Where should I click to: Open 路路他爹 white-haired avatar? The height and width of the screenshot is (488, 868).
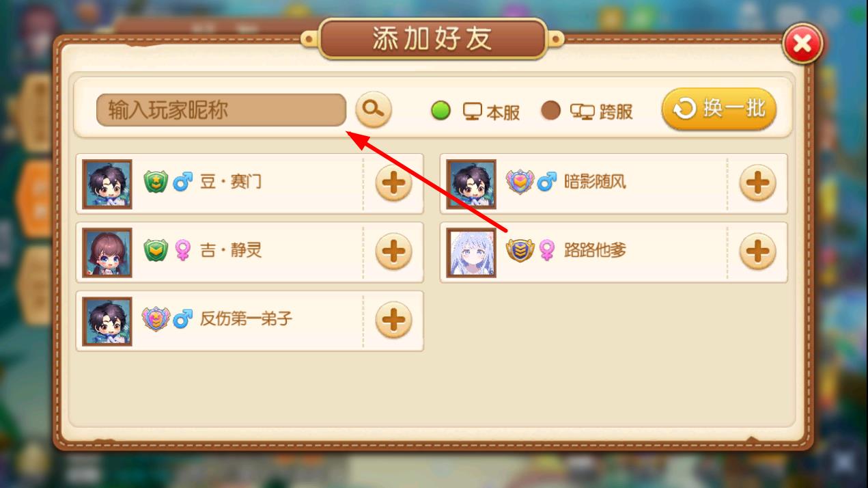tap(471, 252)
